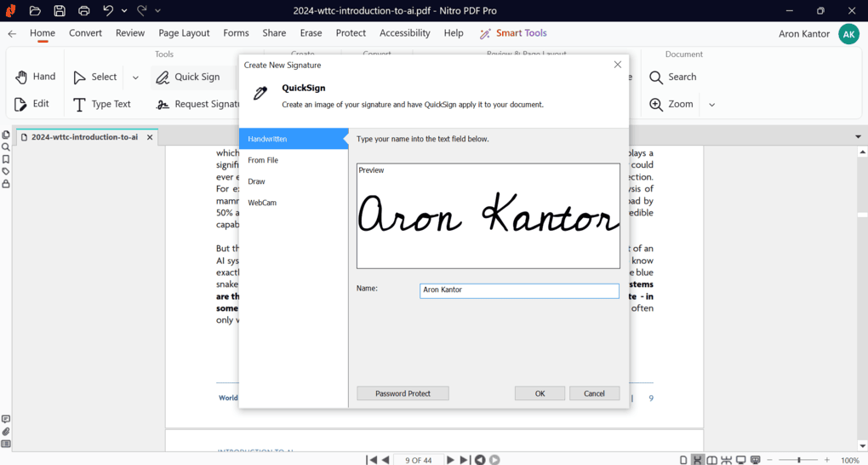Close the Create New Signature dialog with X
Viewport: 868px width, 465px height.
[618, 65]
